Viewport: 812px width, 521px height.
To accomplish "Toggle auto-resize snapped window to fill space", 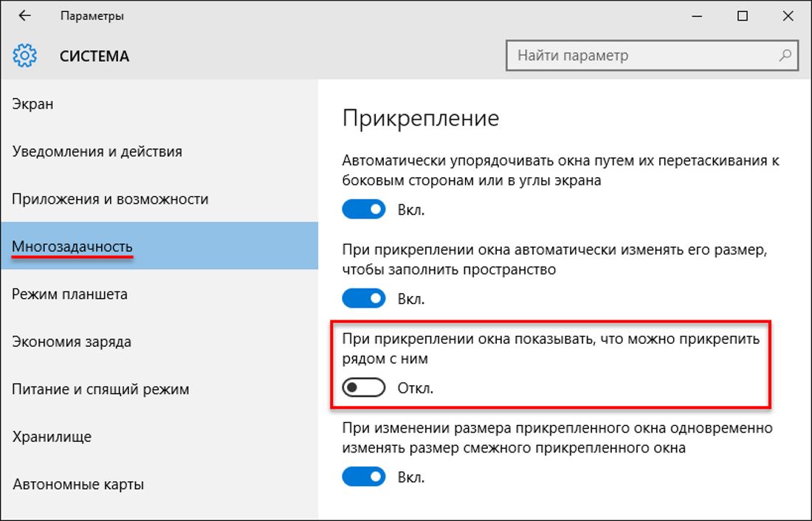I will [364, 299].
